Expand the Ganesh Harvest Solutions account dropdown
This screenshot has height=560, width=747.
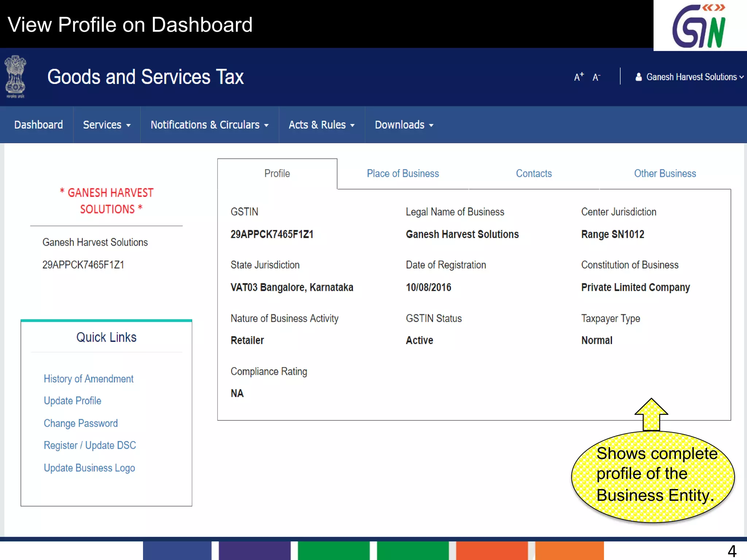692,77
